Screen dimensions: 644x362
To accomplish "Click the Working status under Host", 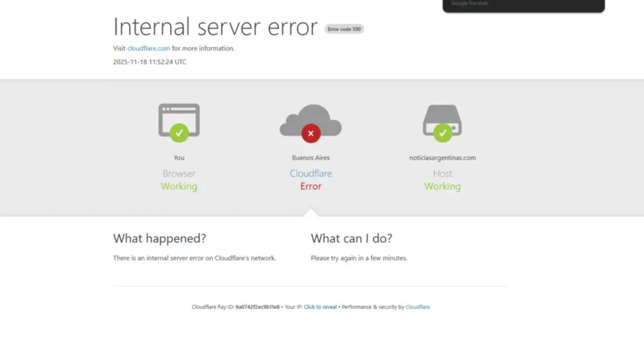I will click(x=442, y=187).
